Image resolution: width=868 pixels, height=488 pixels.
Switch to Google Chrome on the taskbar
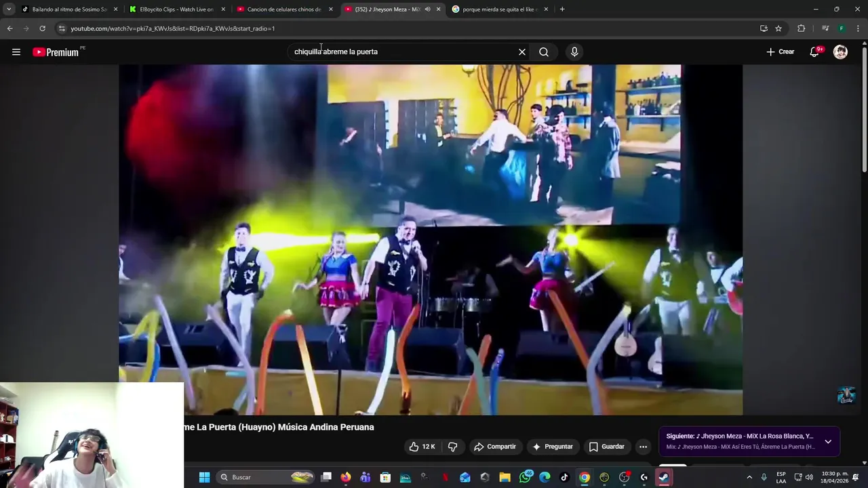click(x=584, y=477)
